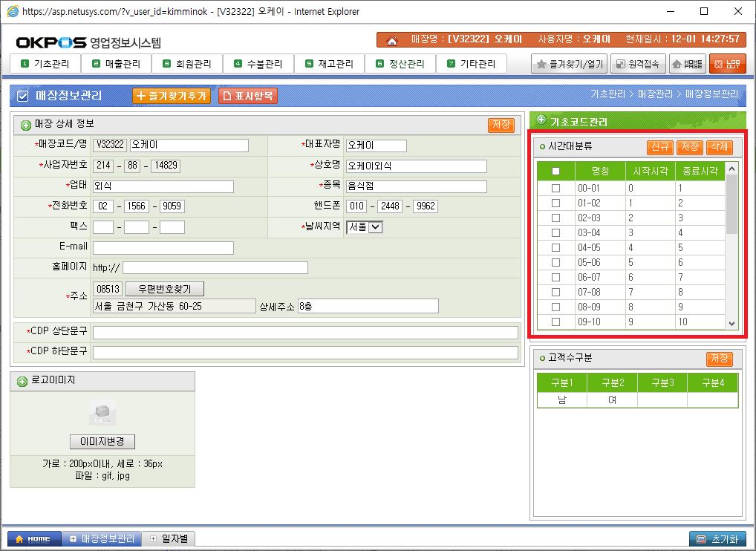
Task: Click the 원격접속 remote access button
Action: [637, 65]
